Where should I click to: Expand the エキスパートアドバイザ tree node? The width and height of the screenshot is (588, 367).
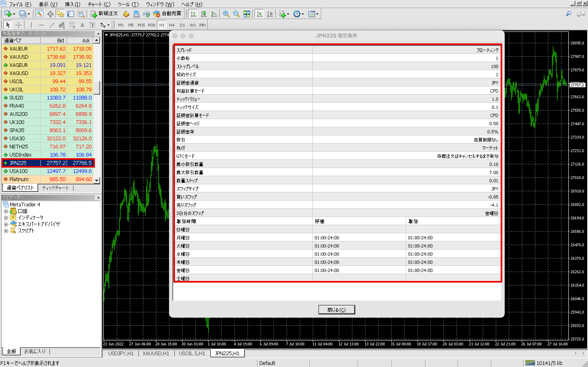click(x=6, y=224)
